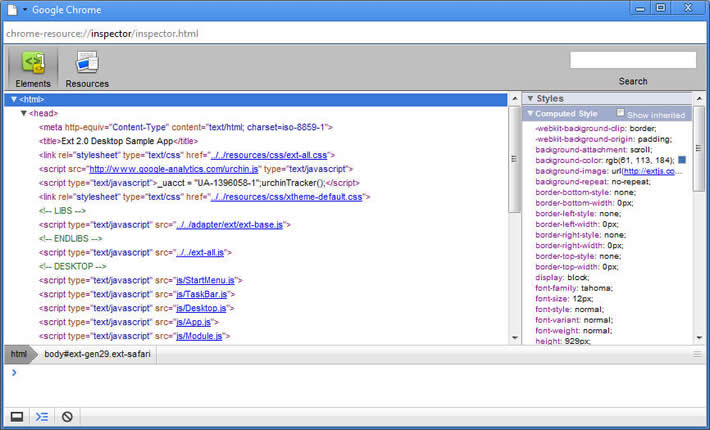Screen dimensions: 710x430
Task: Open js/Desktop.js link
Action: point(201,308)
